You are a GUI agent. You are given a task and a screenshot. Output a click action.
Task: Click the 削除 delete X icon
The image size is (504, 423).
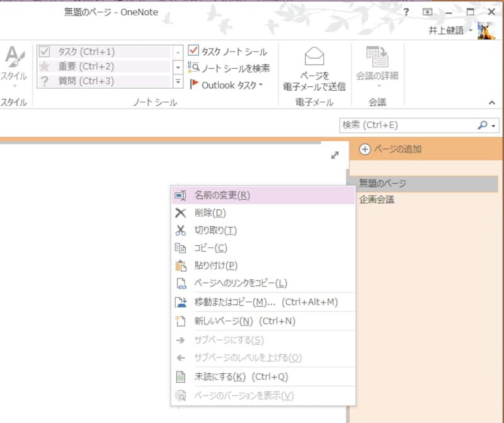(181, 213)
